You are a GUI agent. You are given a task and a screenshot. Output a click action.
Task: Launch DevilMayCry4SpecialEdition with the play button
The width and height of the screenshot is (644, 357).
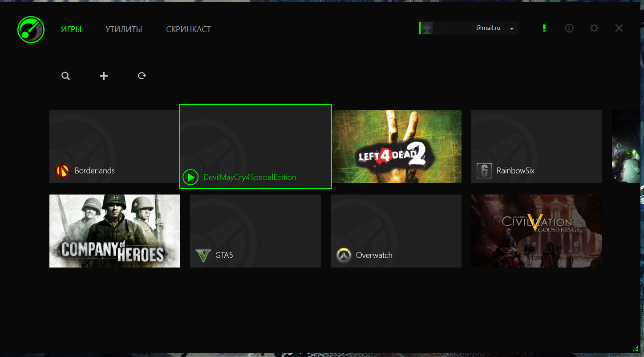190,177
